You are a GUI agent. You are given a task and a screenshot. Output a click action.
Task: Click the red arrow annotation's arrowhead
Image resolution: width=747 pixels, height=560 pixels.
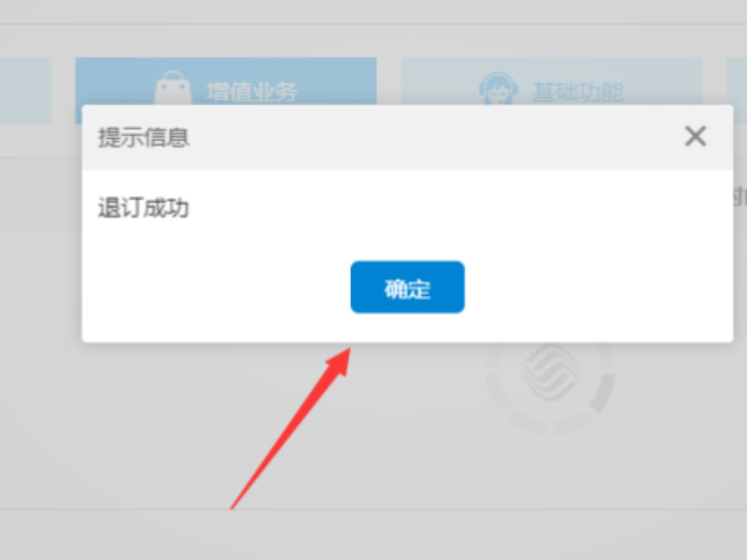click(339, 362)
